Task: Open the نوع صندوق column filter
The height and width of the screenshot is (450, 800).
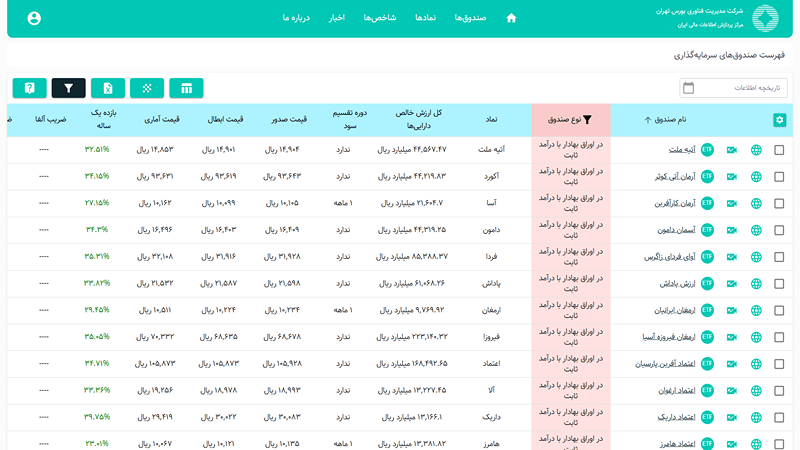Action: (x=587, y=119)
